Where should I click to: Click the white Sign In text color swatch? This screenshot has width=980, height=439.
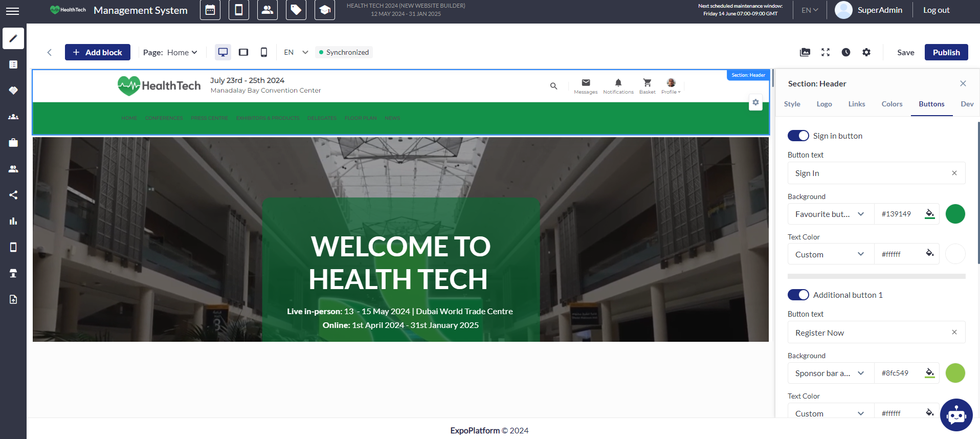(x=955, y=254)
